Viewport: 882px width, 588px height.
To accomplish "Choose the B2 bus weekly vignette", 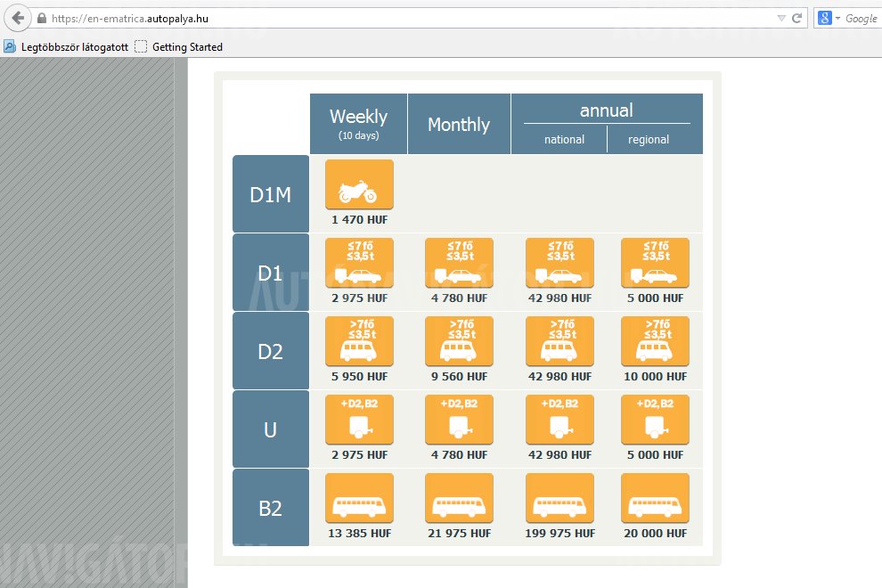I will [359, 498].
